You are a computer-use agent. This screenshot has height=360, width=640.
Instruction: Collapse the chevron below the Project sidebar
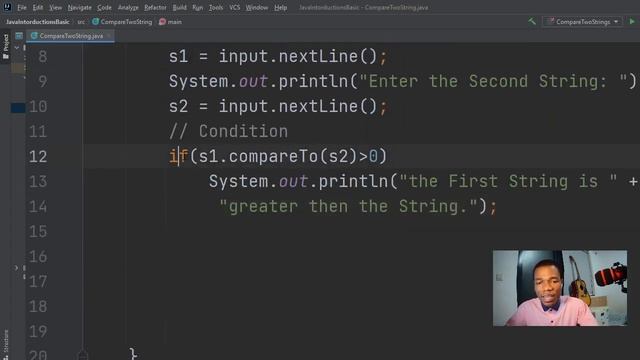17,48
